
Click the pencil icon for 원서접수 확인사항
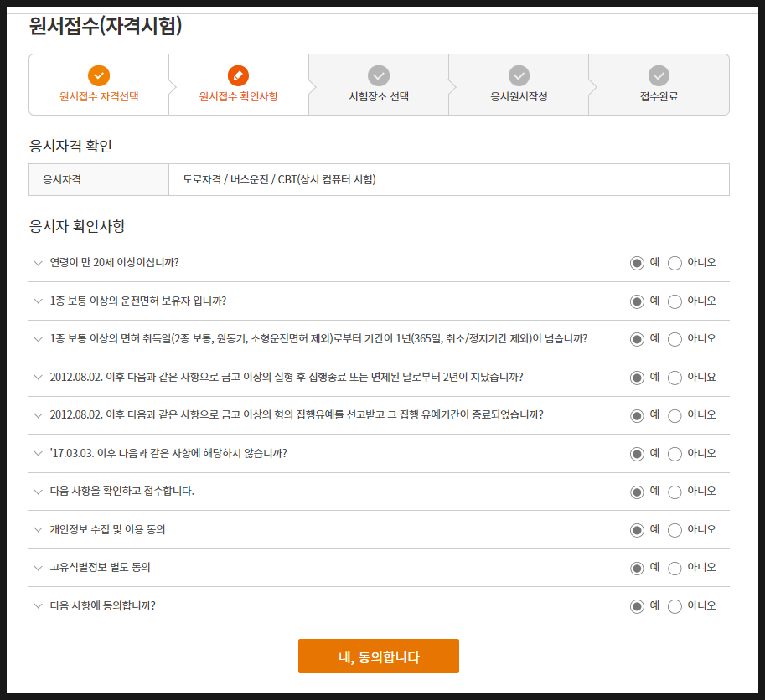click(238, 75)
